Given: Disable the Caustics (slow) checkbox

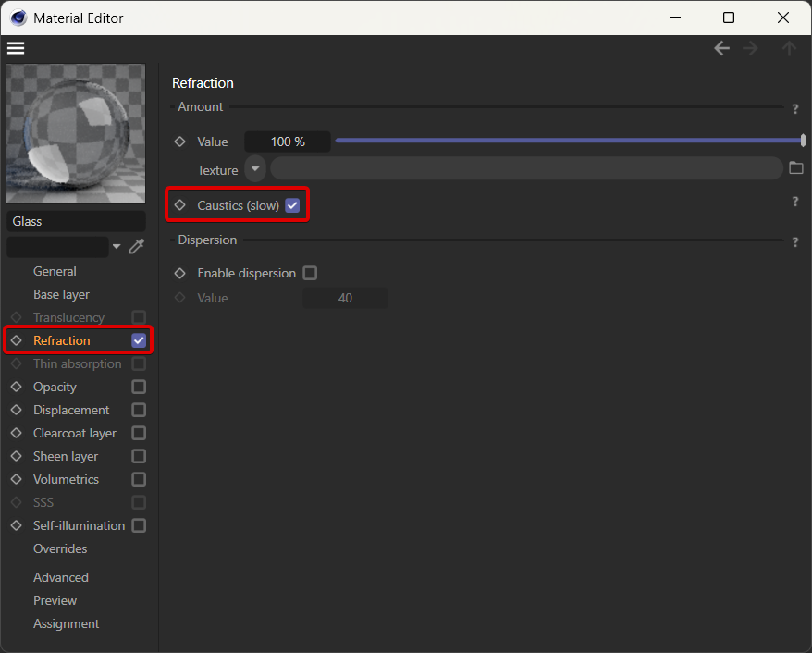Looking at the screenshot, I should click(292, 205).
